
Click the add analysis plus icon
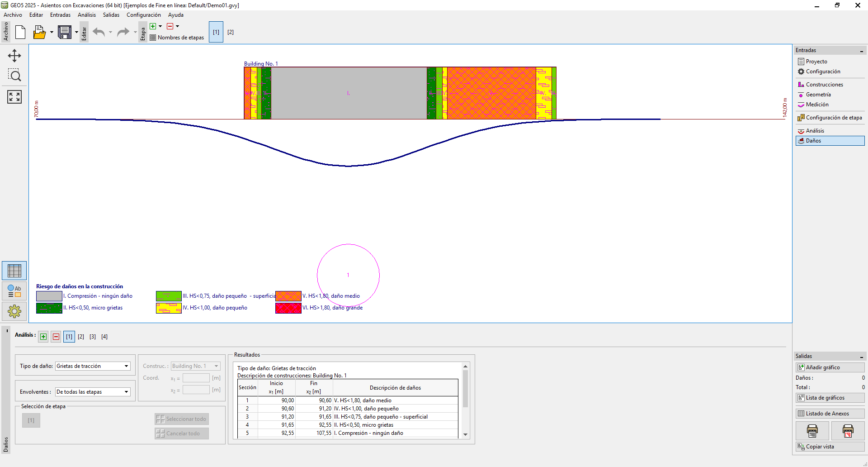(43, 337)
